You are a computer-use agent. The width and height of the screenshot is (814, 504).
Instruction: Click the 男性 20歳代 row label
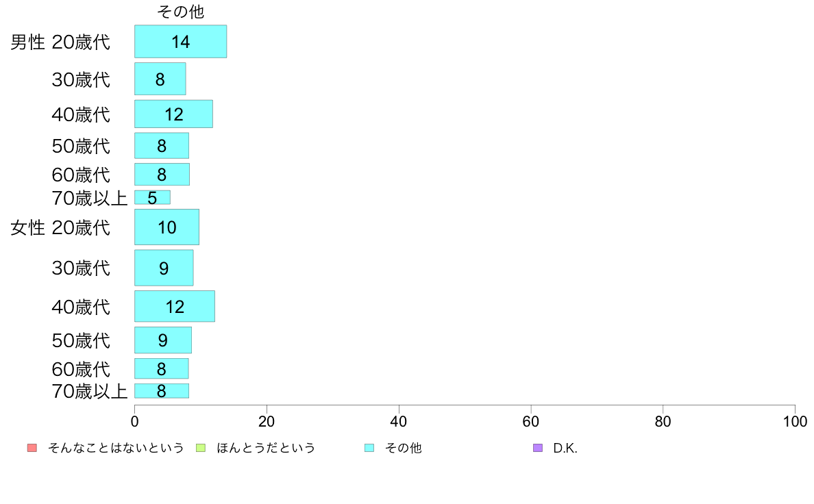pyautogui.click(x=60, y=42)
